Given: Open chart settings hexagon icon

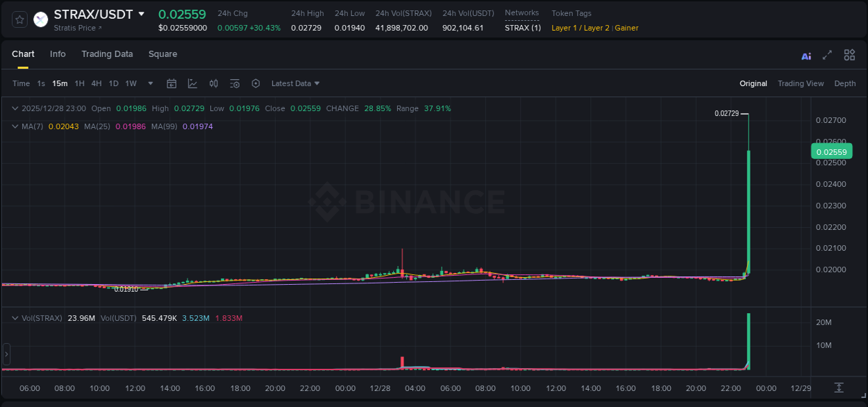Looking at the screenshot, I should pyautogui.click(x=256, y=83).
